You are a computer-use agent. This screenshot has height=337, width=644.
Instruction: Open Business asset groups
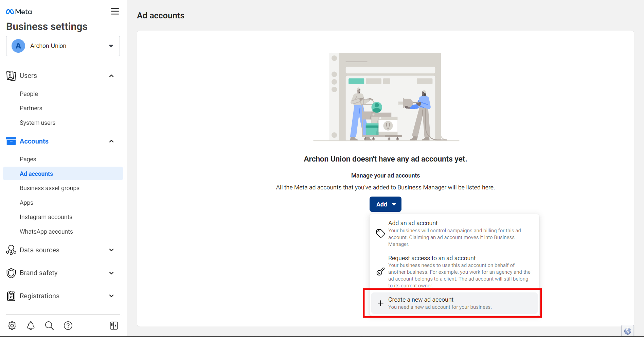50,188
